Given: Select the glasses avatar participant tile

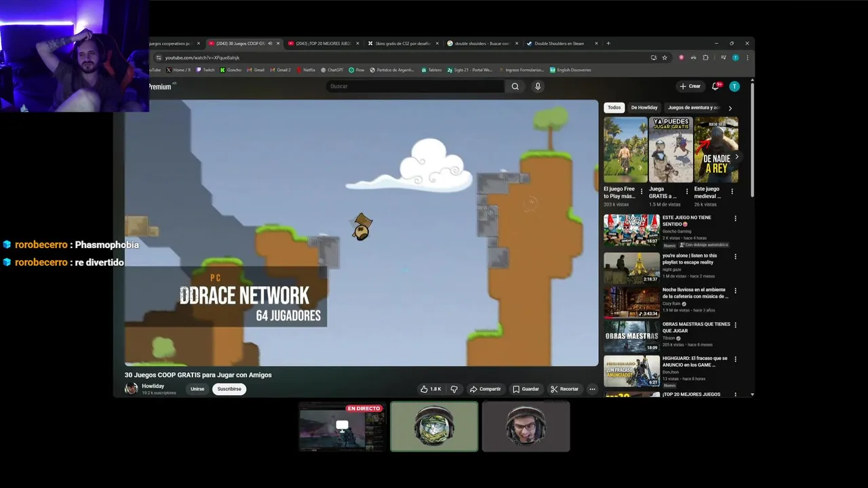Looking at the screenshot, I should click(x=526, y=426).
